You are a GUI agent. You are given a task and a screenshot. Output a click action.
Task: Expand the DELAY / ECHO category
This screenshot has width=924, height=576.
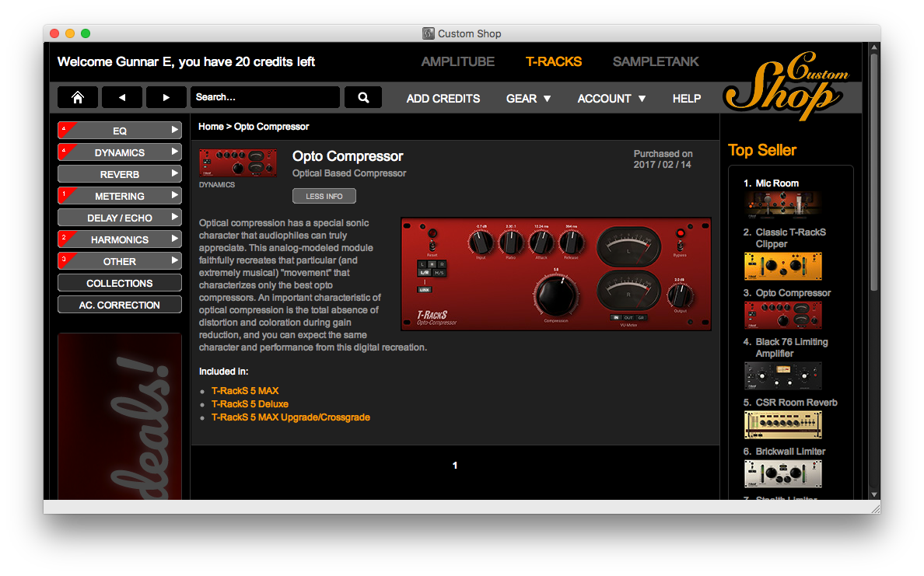click(120, 218)
